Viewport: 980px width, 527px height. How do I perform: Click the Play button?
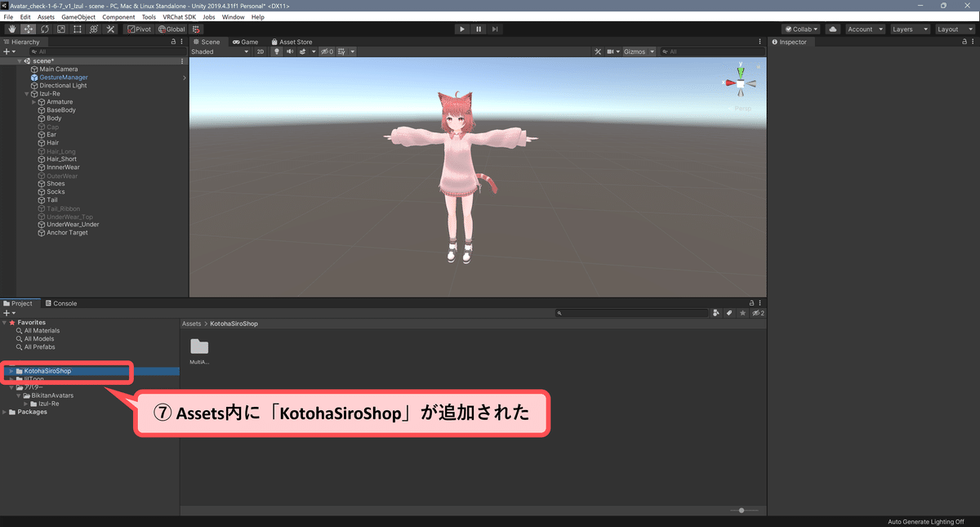[x=461, y=29]
